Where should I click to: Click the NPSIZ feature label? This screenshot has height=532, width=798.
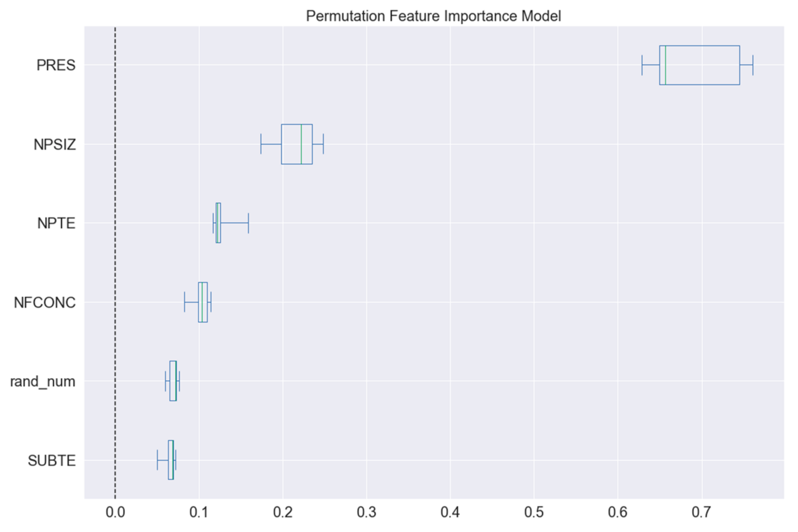[55, 145]
